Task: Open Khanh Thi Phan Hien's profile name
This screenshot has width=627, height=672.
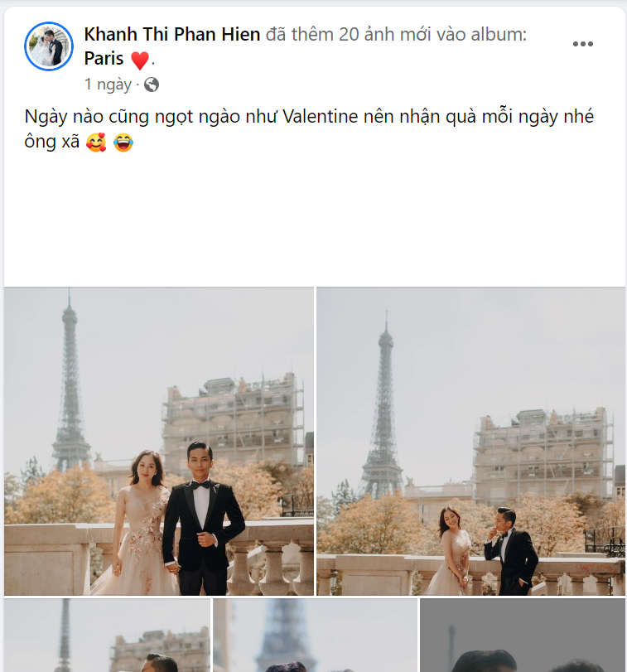Action: coord(171,34)
